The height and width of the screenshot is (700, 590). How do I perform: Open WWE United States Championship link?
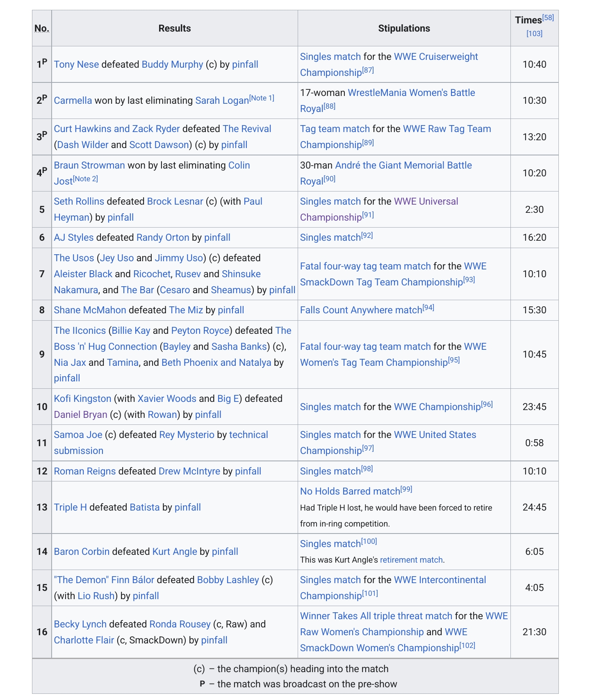coord(388,442)
